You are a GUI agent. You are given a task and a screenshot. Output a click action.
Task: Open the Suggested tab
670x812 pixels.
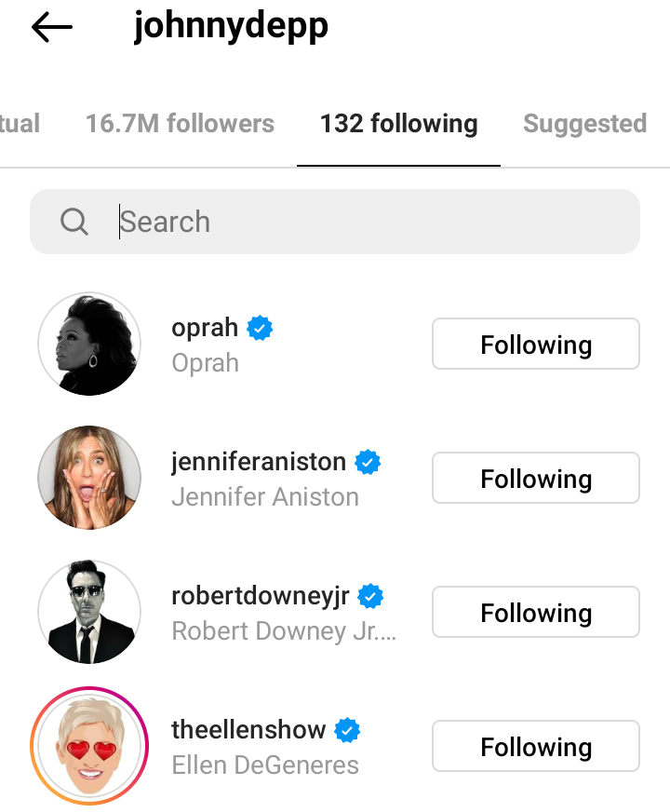[x=584, y=124]
